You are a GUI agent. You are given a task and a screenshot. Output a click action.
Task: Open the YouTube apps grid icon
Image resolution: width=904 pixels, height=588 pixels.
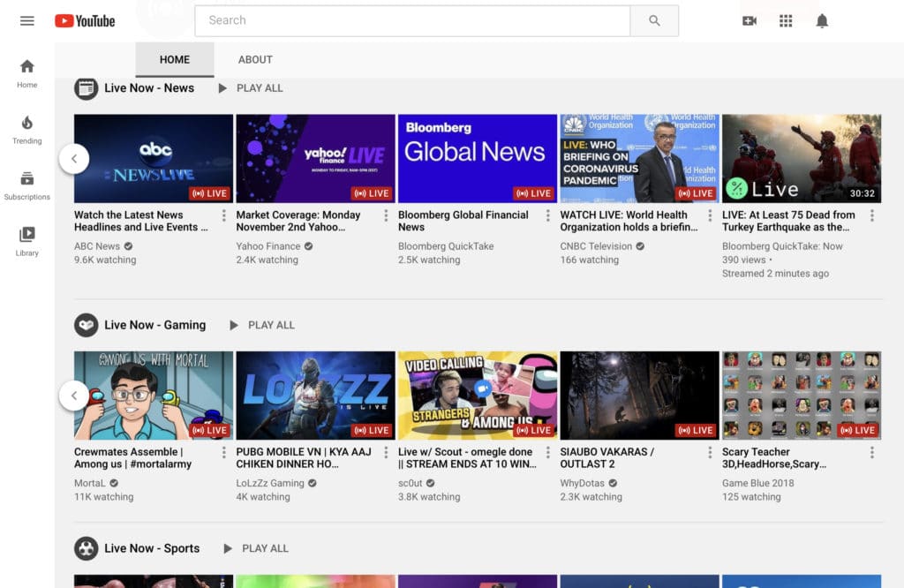coord(786,21)
